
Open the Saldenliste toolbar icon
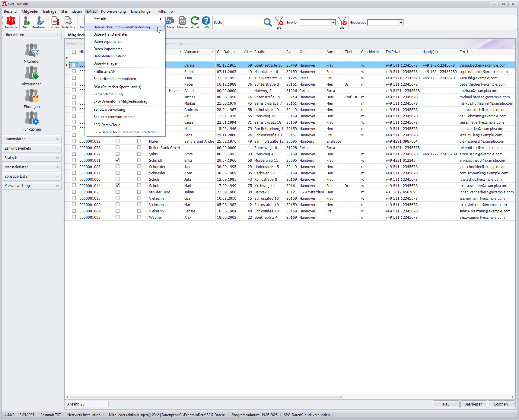click(x=68, y=22)
